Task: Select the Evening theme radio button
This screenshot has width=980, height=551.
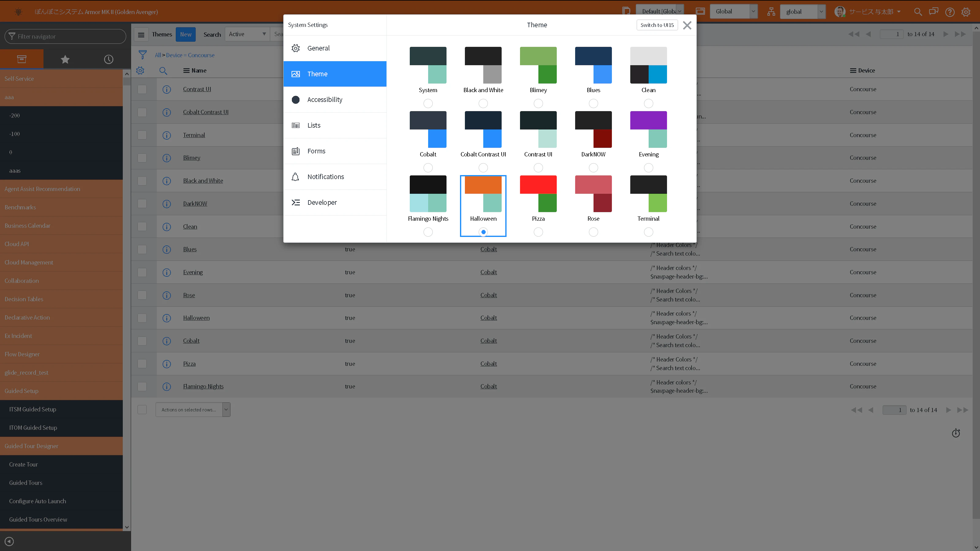Action: tap(648, 168)
